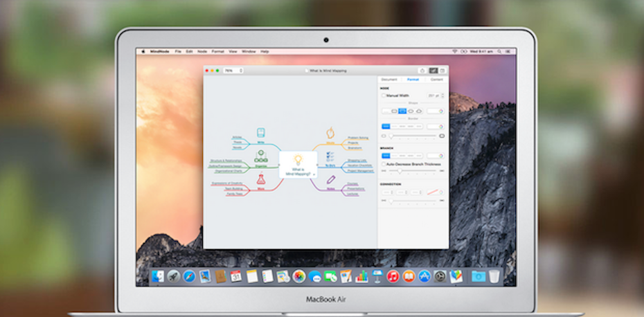This screenshot has width=644, height=317.
Task: Open the Help menu
Action: (x=265, y=52)
